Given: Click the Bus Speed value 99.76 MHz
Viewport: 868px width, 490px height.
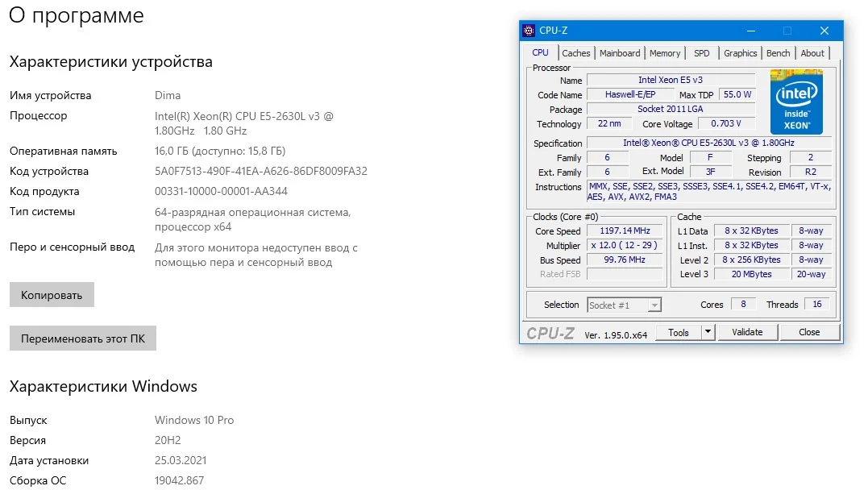Looking at the screenshot, I should pyautogui.click(x=625, y=260).
